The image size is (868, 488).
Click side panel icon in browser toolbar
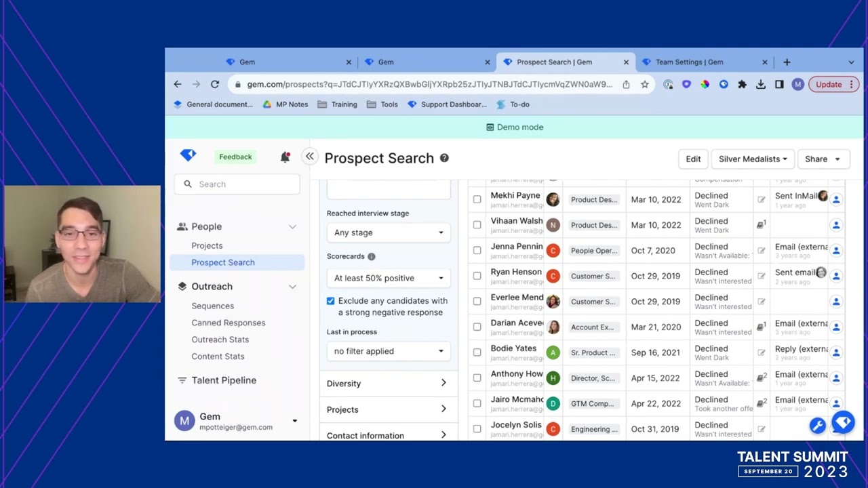(779, 84)
